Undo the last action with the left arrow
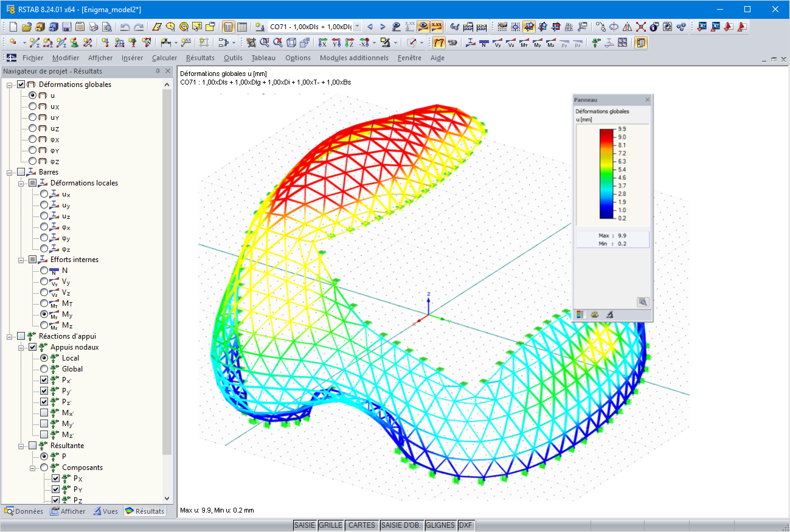Image resolution: width=790 pixels, height=532 pixels. pos(125,27)
